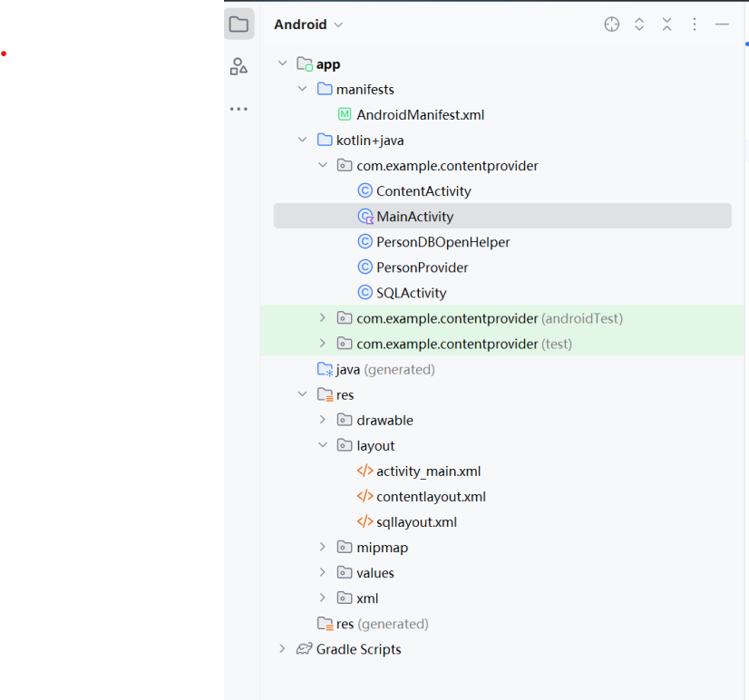Select SQLActivity class
749x700 pixels.
click(412, 293)
